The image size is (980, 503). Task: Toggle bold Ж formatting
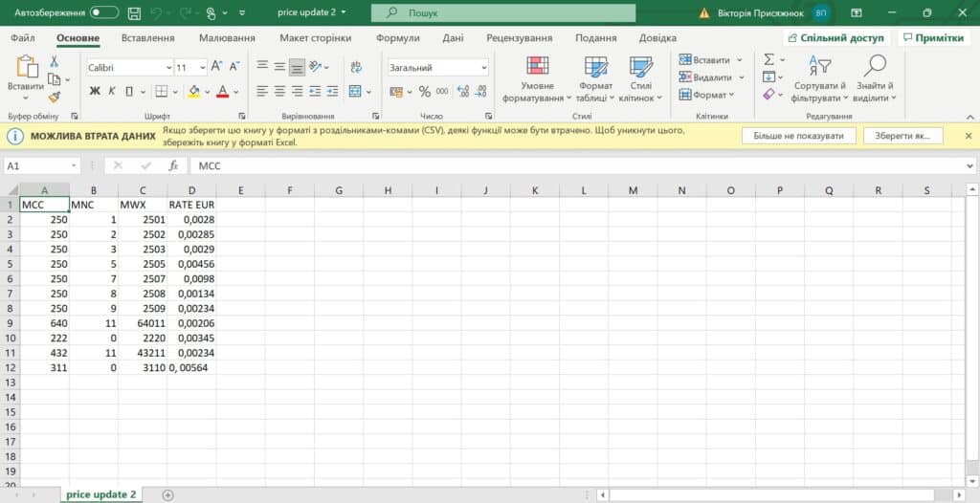[95, 92]
